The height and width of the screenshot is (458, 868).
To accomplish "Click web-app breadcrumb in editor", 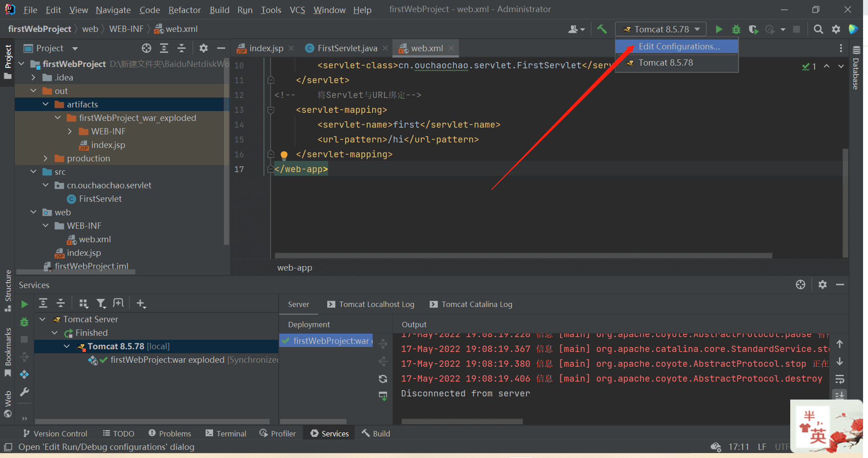I will pyautogui.click(x=294, y=267).
